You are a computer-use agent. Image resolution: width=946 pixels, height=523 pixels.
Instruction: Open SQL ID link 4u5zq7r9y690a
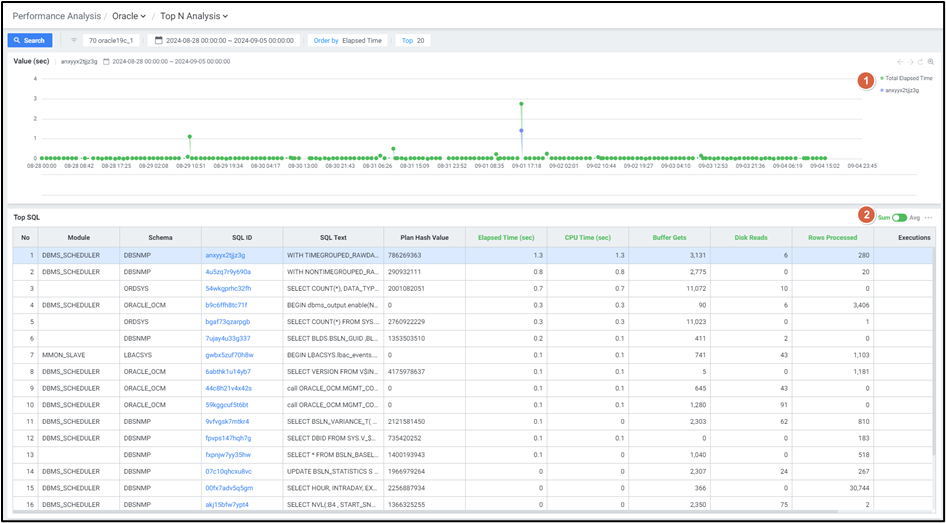226,271
